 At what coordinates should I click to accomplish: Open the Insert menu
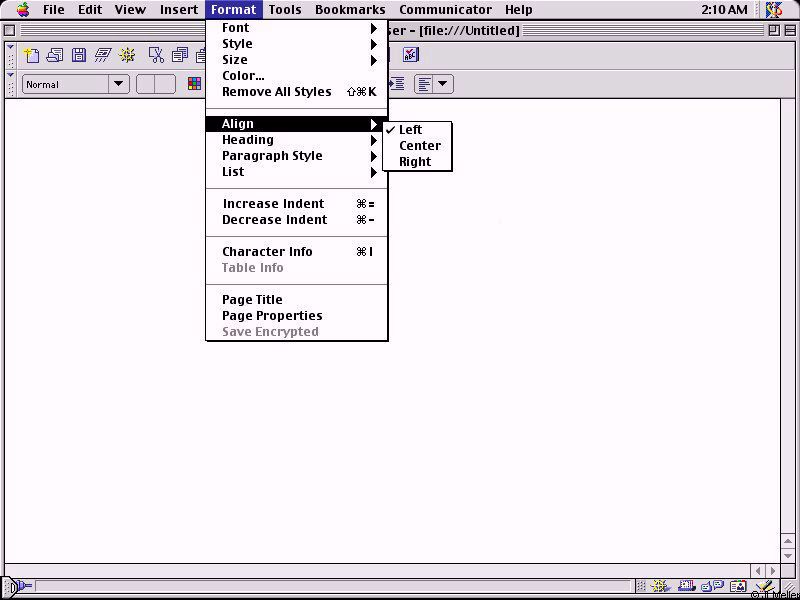click(x=179, y=10)
